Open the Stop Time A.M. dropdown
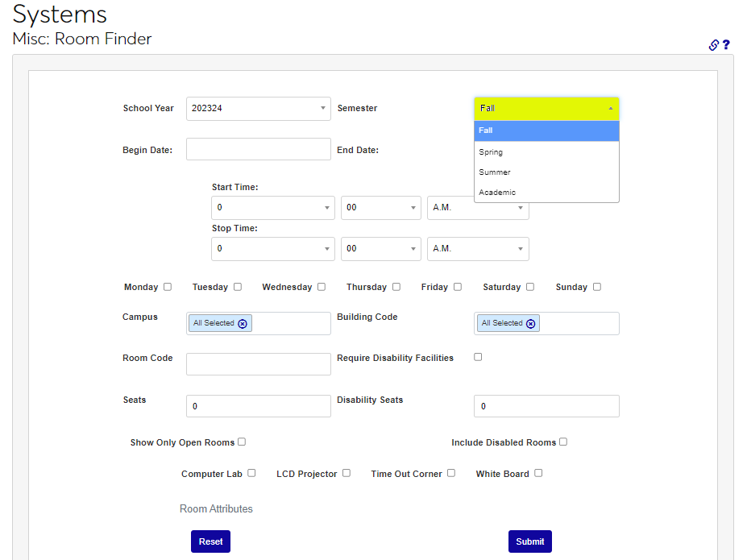This screenshot has width=747, height=560. (477, 249)
